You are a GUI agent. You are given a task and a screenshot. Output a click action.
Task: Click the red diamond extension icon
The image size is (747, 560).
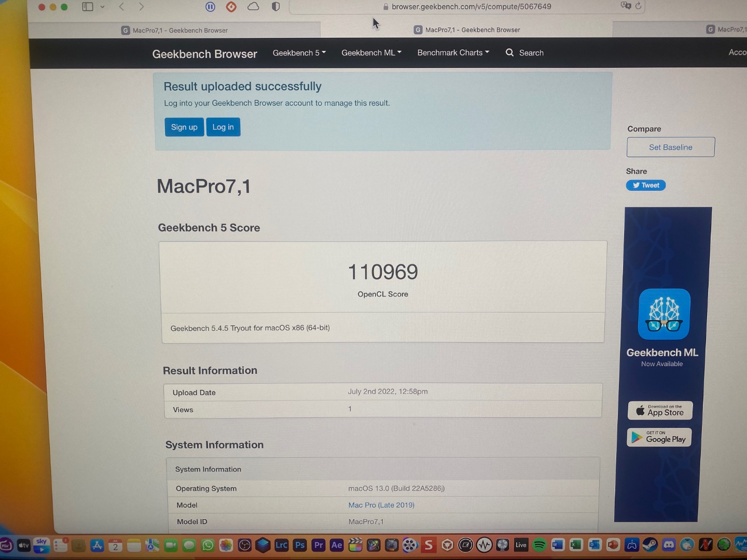231,7
